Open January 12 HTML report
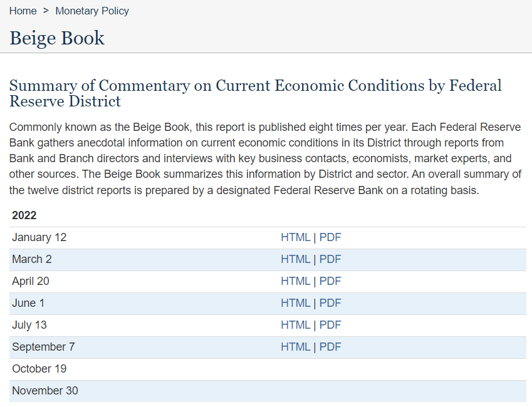Image resolution: width=532 pixels, height=407 pixels. 295,237
